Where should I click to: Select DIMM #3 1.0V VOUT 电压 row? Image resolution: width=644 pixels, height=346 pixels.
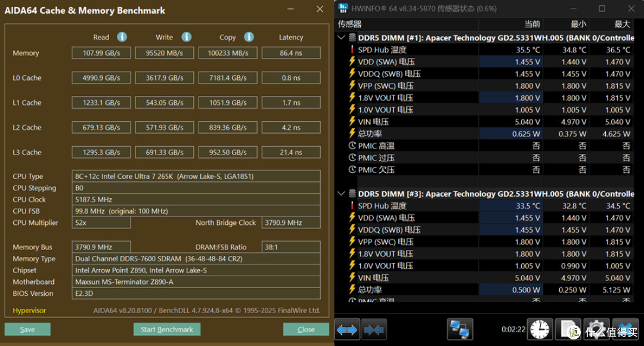(490, 265)
